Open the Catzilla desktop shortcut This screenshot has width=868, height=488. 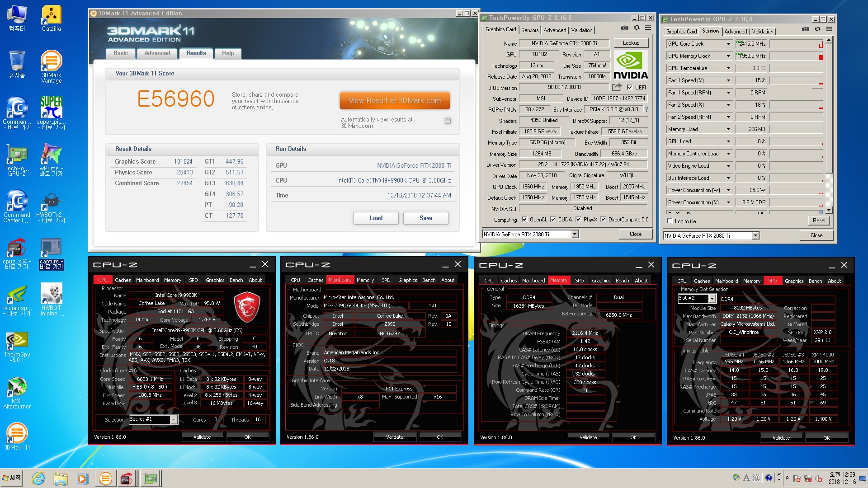point(51,19)
